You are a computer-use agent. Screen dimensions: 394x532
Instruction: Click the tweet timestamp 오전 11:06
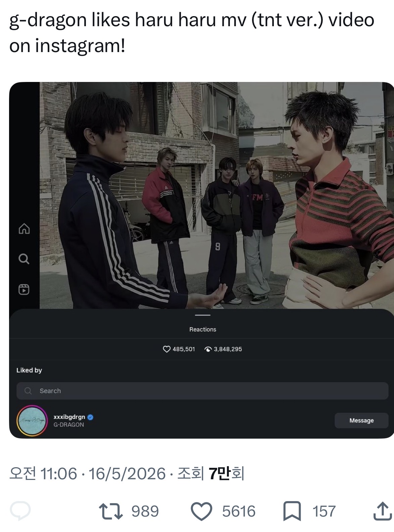[x=43, y=474]
